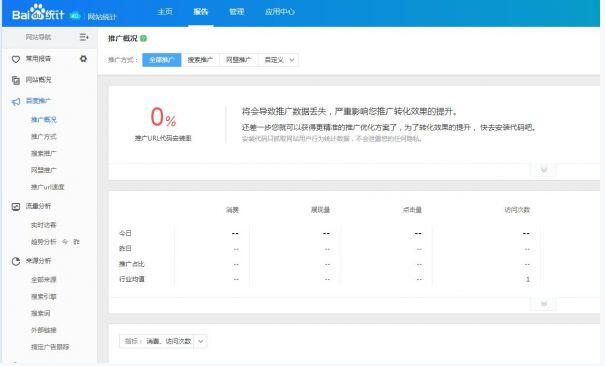
Task: Open 网站概况 in sidebar
Action: (x=38, y=80)
